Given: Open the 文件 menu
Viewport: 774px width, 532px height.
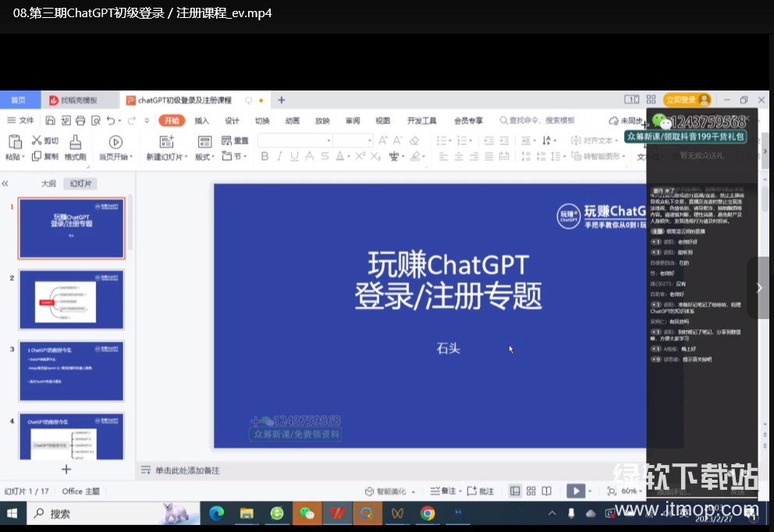Looking at the screenshot, I should (x=20, y=120).
